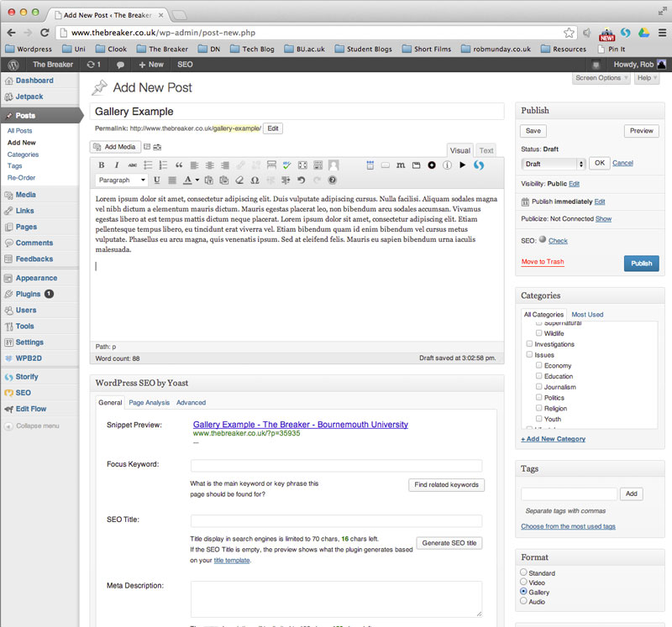
Task: Open the Draft status dropdown
Action: (x=554, y=164)
